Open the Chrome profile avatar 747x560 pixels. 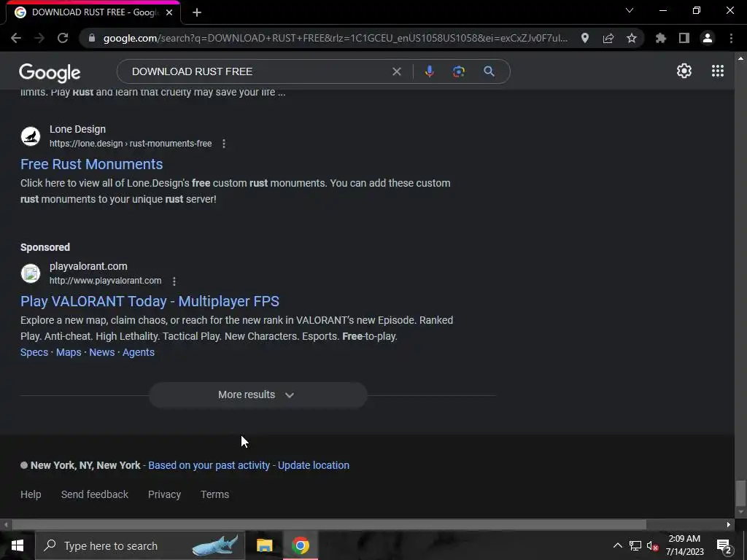tap(708, 38)
